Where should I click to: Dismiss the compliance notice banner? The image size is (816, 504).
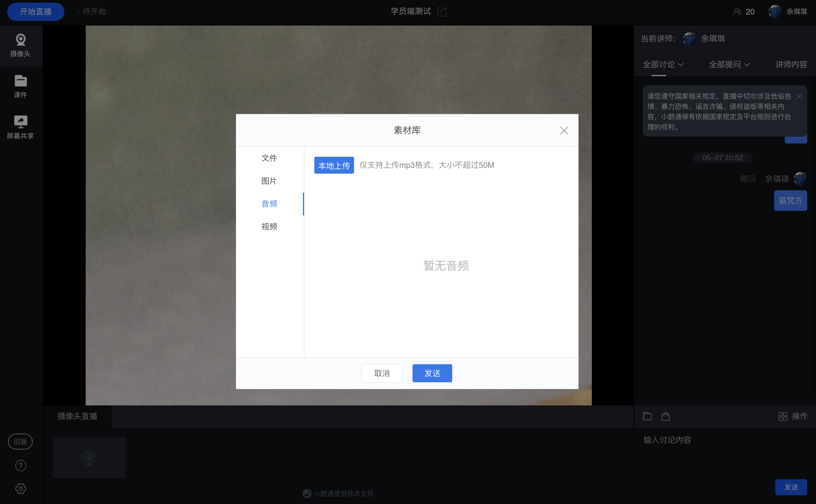pyautogui.click(x=799, y=96)
